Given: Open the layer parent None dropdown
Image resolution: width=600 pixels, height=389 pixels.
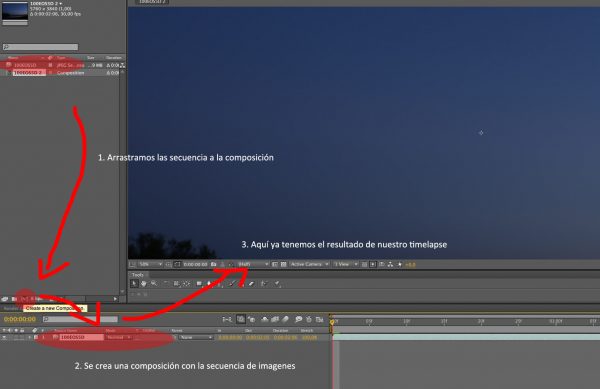Looking at the screenshot, I should coord(196,337).
